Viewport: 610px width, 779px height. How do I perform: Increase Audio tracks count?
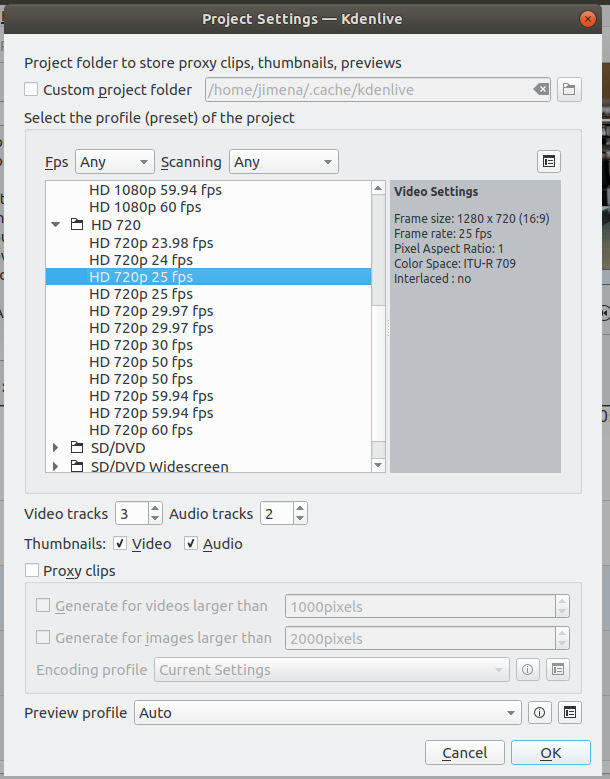(x=300, y=508)
